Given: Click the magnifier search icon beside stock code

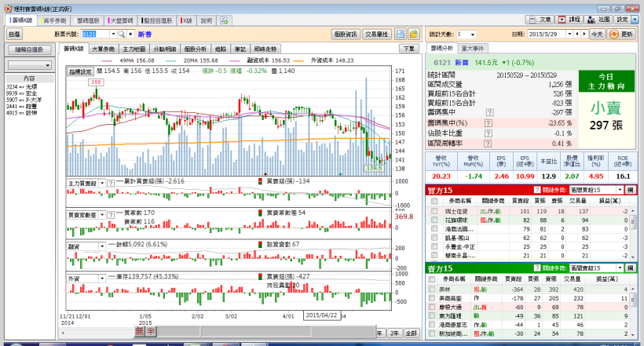Looking at the screenshot, I should (x=121, y=35).
